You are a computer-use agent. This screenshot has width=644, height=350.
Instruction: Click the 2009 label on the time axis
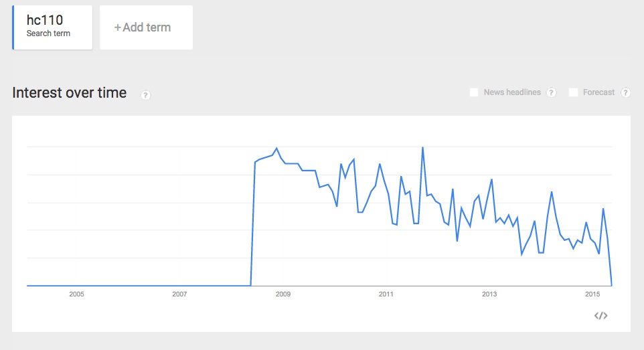pos(283,294)
